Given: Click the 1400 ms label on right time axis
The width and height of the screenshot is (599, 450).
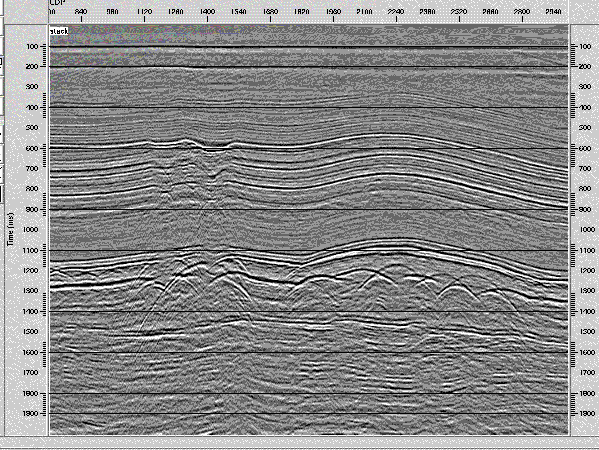Looking at the screenshot, I should pyautogui.click(x=587, y=312).
